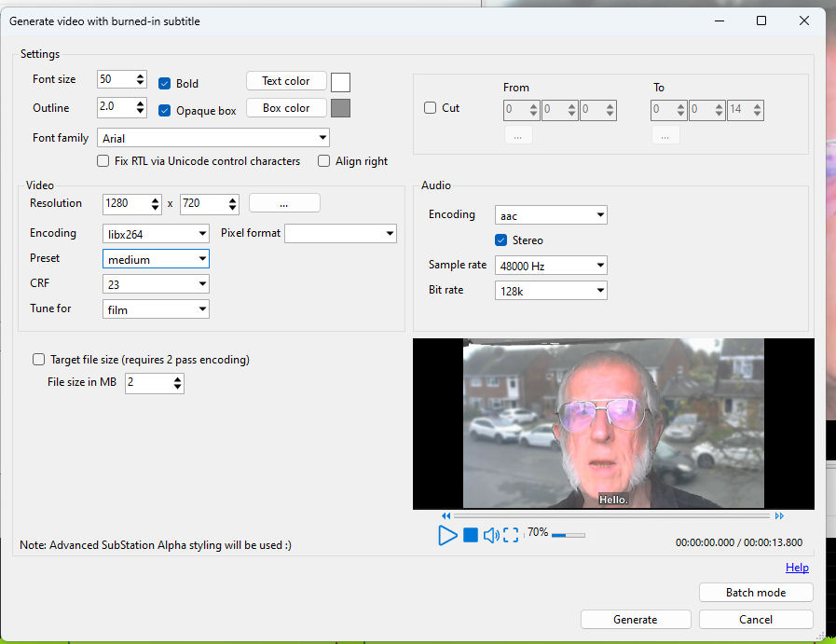Click the gray box color swatch
This screenshot has width=836, height=644.
340,108
